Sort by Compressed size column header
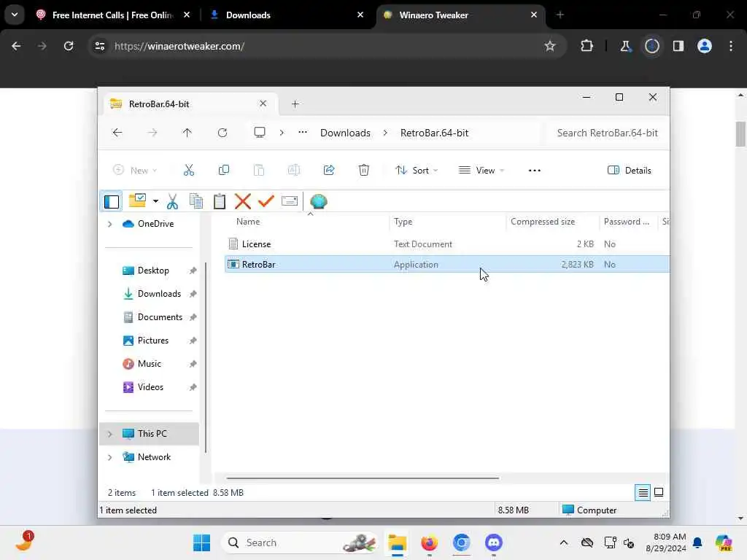 coord(553,222)
